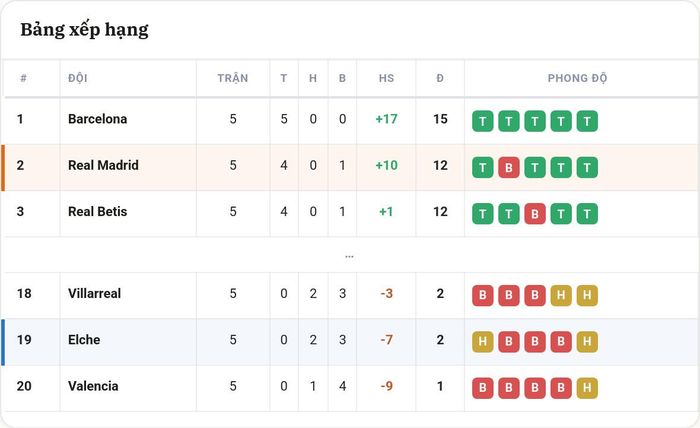Click Barcelona's first green T form badge

(x=483, y=121)
